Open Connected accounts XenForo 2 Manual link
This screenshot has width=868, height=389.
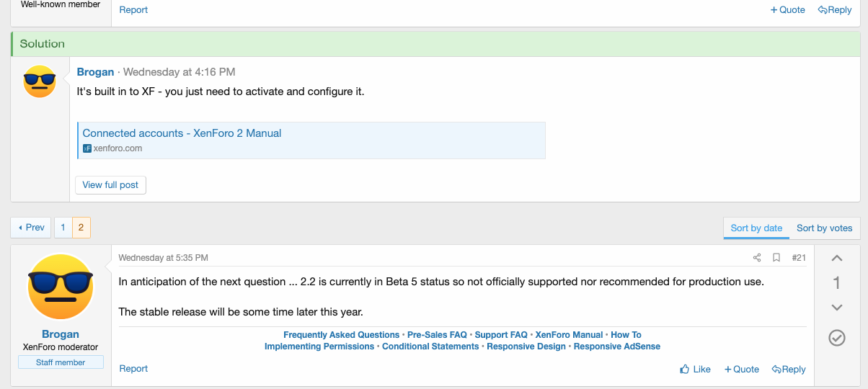[182, 133]
